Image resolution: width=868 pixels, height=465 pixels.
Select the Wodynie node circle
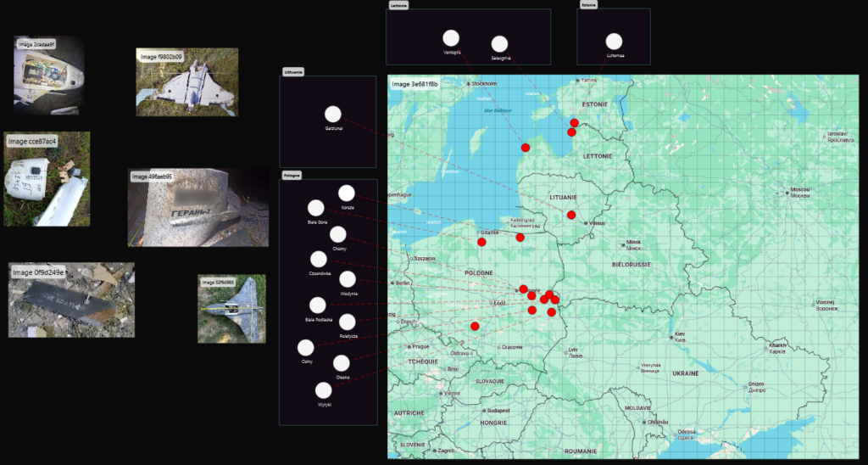coord(348,279)
